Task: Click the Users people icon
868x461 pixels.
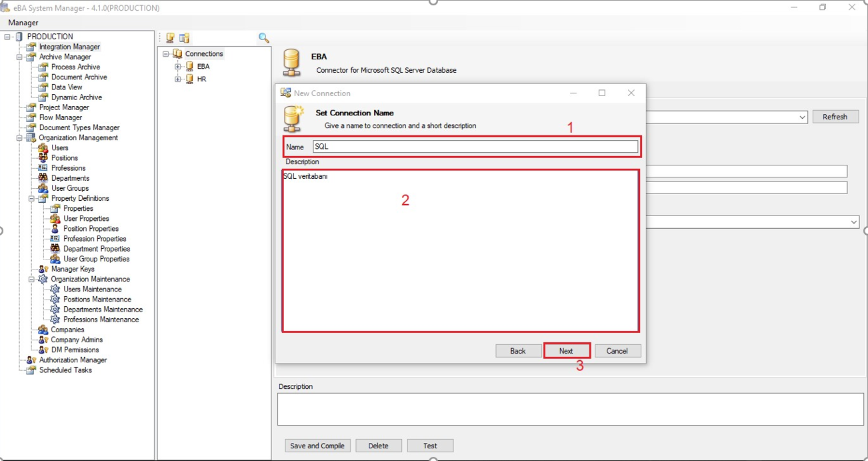Action: click(x=43, y=147)
